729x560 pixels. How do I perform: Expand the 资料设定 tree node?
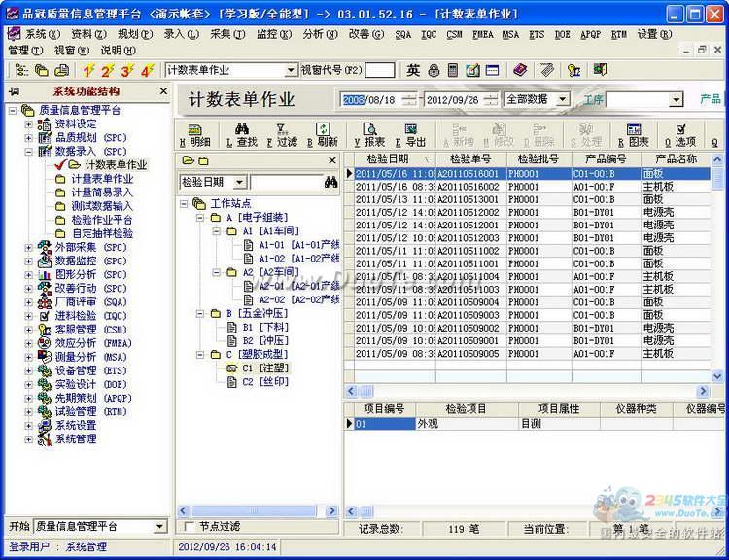(x=28, y=124)
